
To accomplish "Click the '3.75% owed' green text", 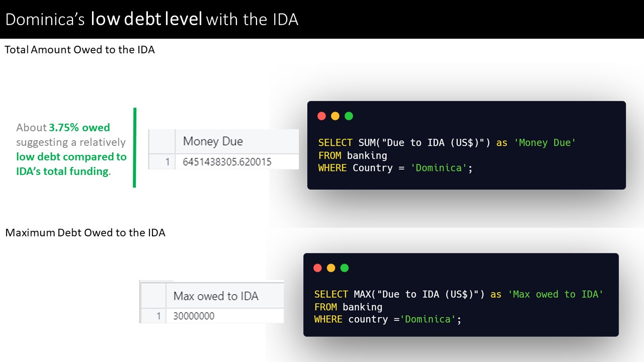I will (x=79, y=128).
